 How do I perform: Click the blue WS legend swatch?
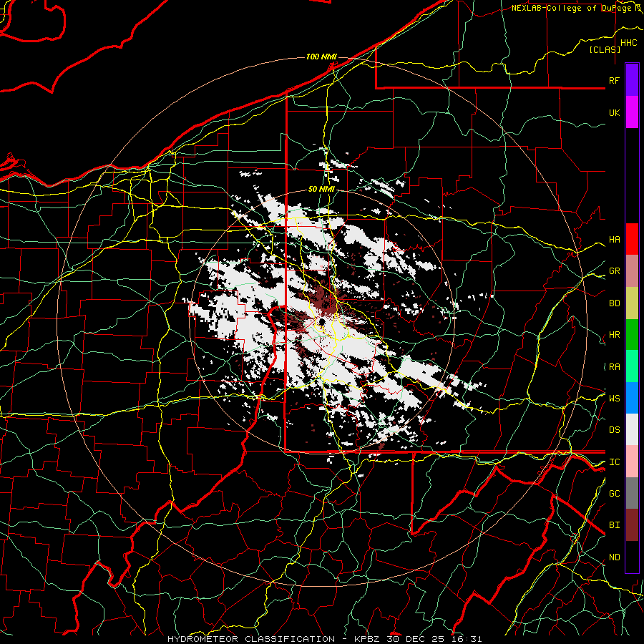tap(632, 398)
